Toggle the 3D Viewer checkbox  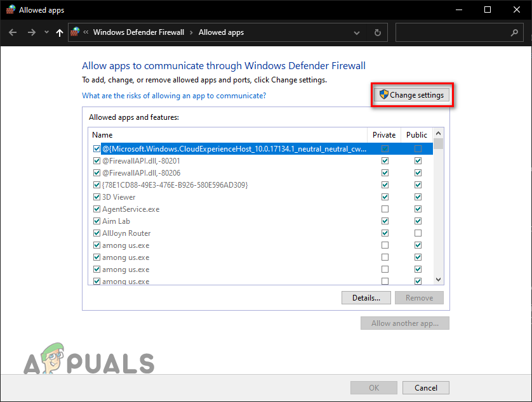[x=96, y=197]
